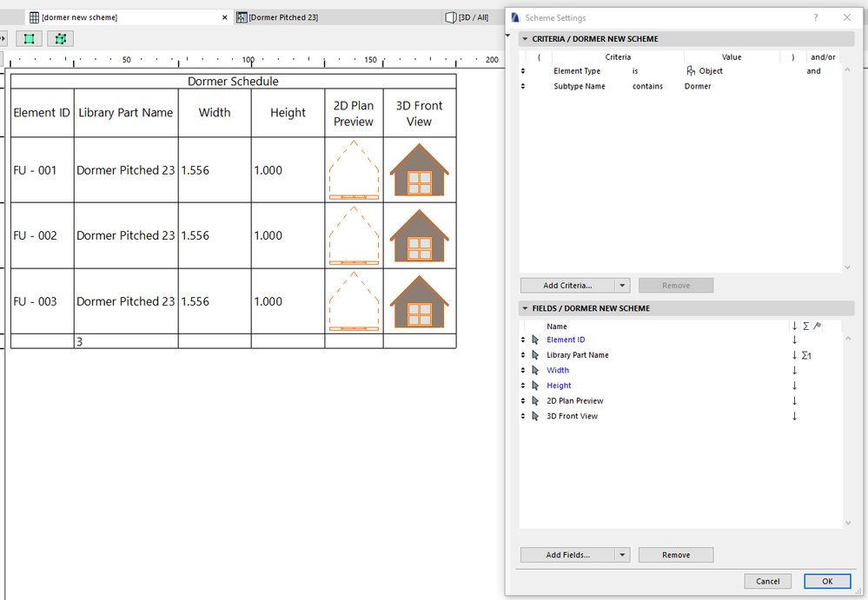Toggle sort order arrow for 2D Plan Preview
The height and width of the screenshot is (600, 868).
coord(794,401)
